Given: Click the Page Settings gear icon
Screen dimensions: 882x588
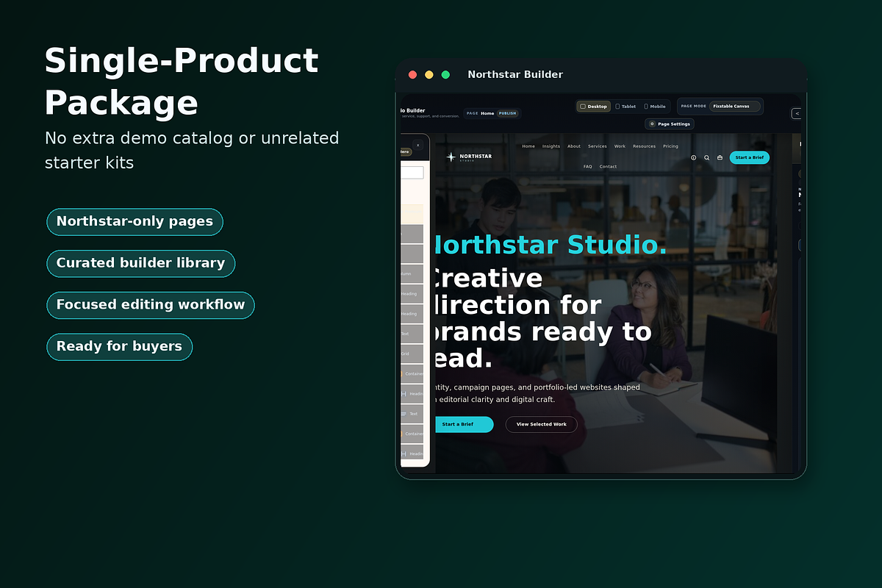Looking at the screenshot, I should tap(652, 124).
